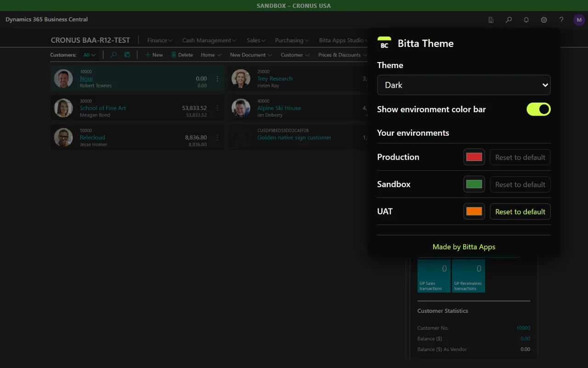
Task: Expand the Customer actions dropdown
Action: click(x=295, y=55)
